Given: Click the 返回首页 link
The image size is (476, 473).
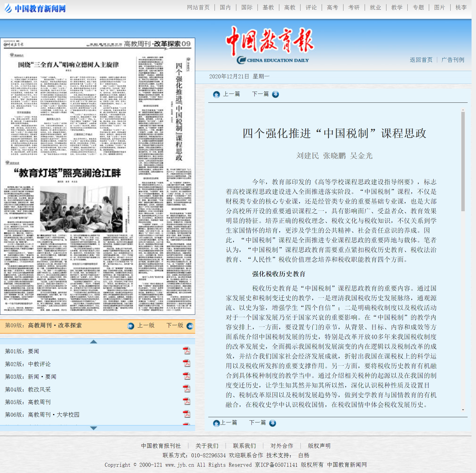Looking at the screenshot, I should pyautogui.click(x=421, y=60).
